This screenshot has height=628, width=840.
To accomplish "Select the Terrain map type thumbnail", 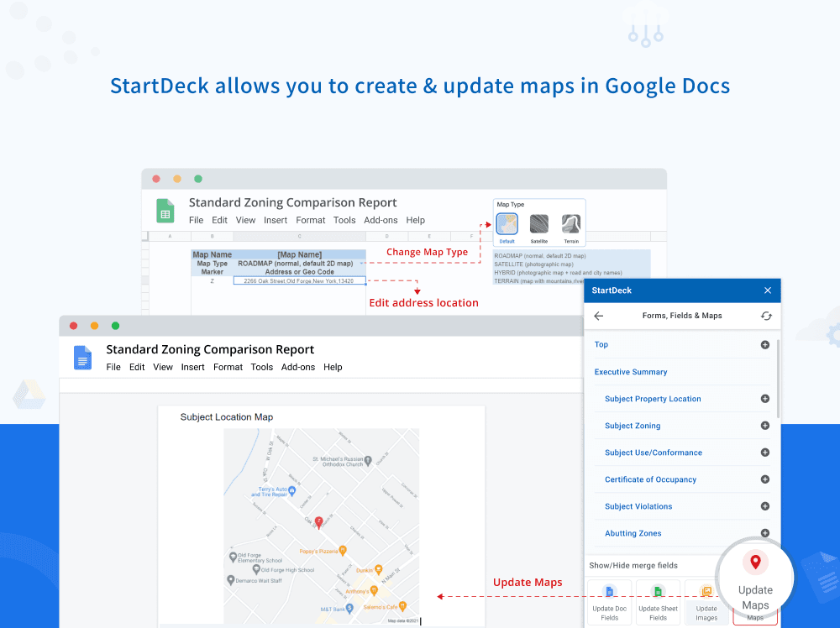I will point(571,224).
